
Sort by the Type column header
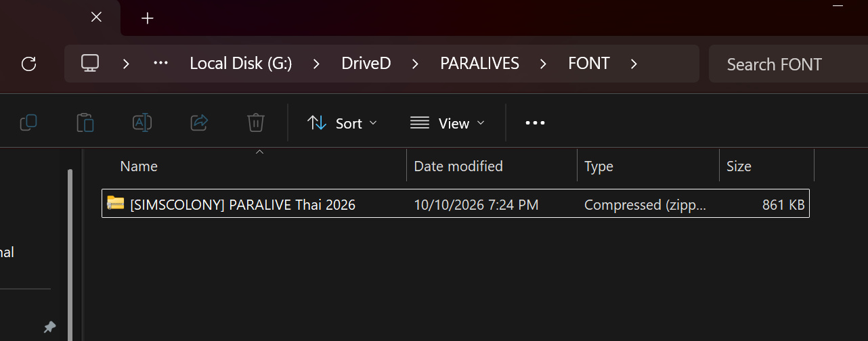[x=649, y=166]
